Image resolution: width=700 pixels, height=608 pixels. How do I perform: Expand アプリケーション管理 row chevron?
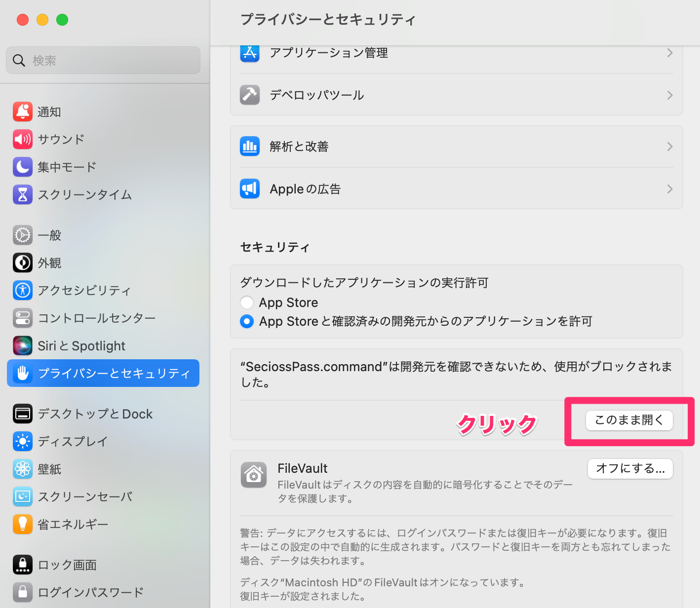point(670,53)
